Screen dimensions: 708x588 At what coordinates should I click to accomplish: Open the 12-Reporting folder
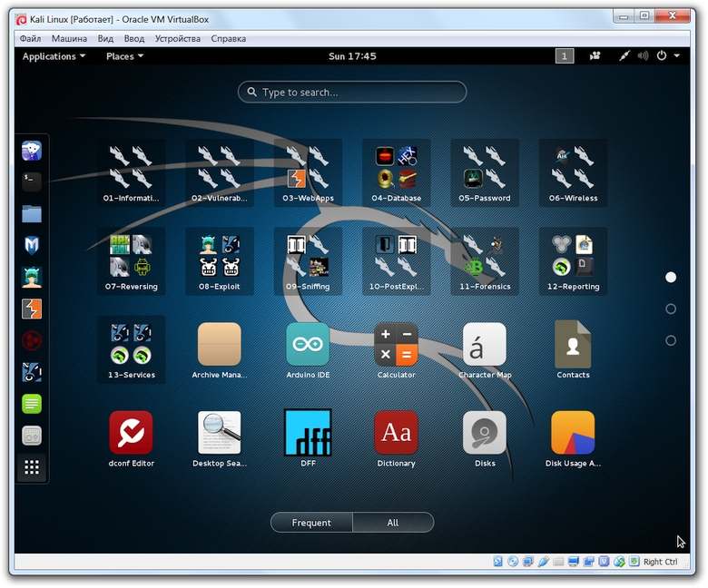(573, 261)
